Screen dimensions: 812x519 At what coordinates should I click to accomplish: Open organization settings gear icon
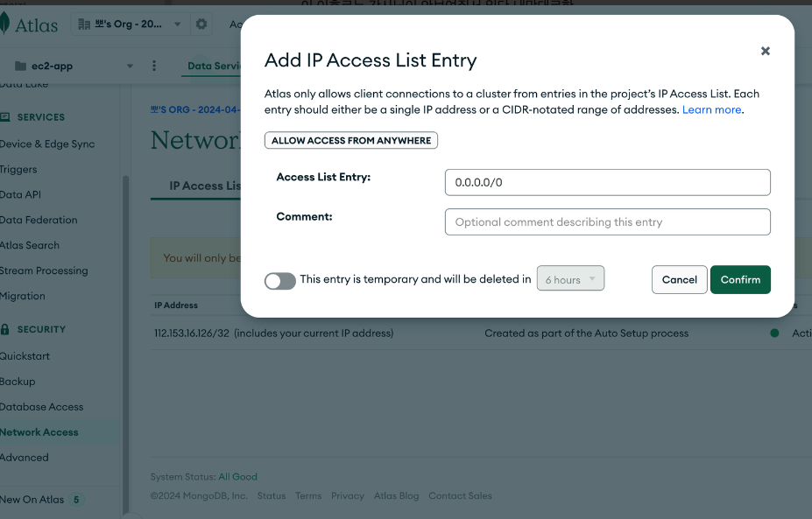[x=201, y=24]
